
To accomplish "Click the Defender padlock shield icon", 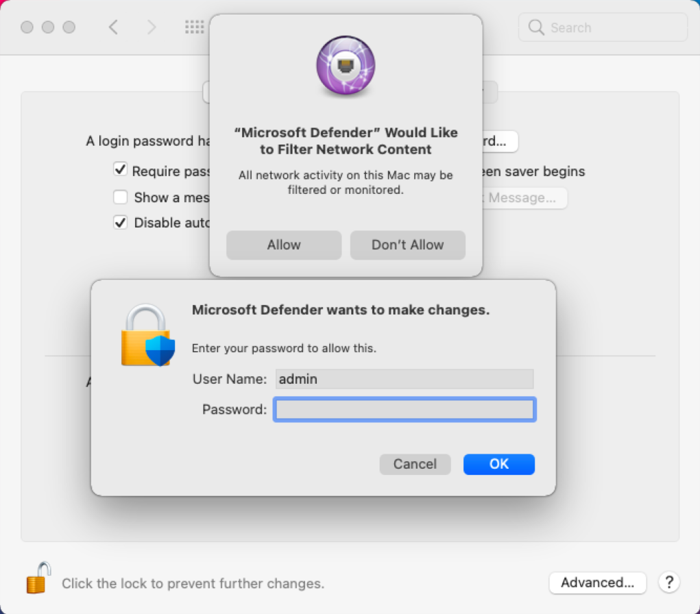I will click(x=148, y=336).
